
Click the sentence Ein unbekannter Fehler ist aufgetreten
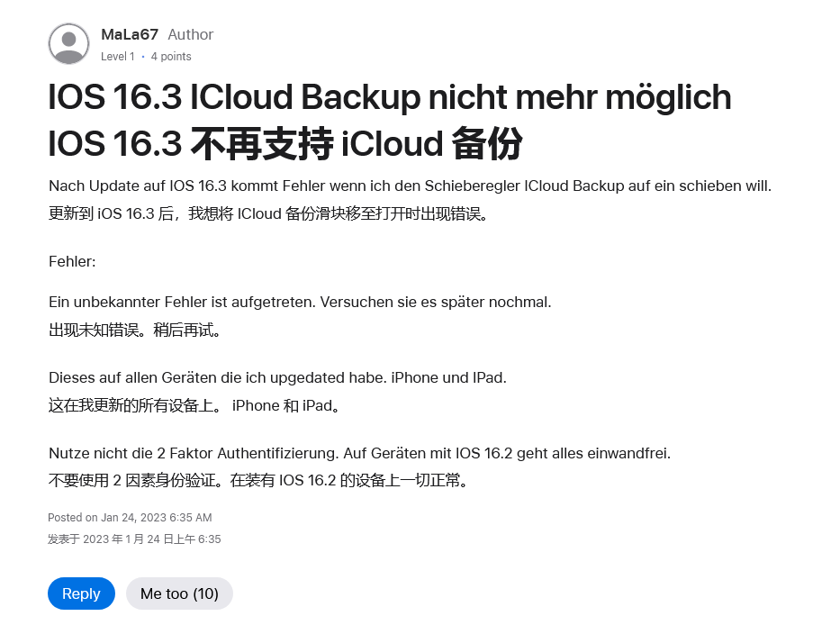[x=299, y=302]
